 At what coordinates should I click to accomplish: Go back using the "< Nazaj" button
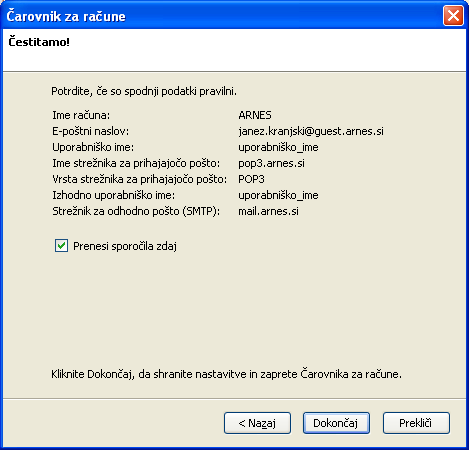257,423
